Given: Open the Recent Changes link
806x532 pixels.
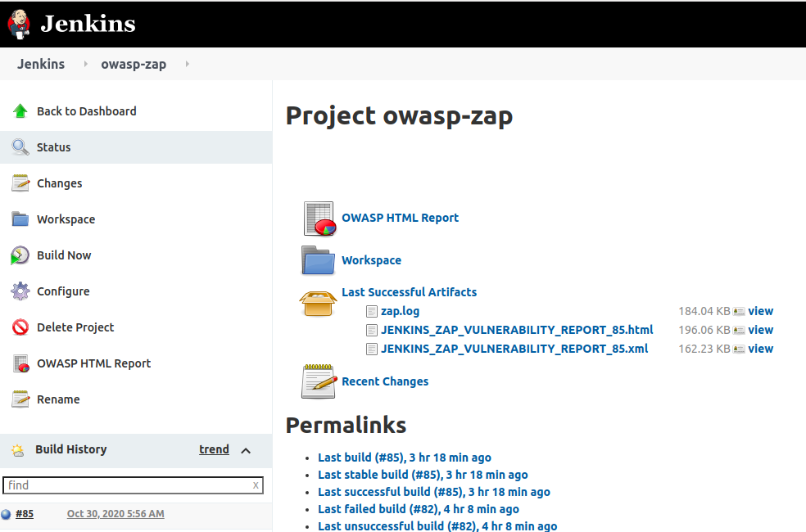Looking at the screenshot, I should 385,381.
